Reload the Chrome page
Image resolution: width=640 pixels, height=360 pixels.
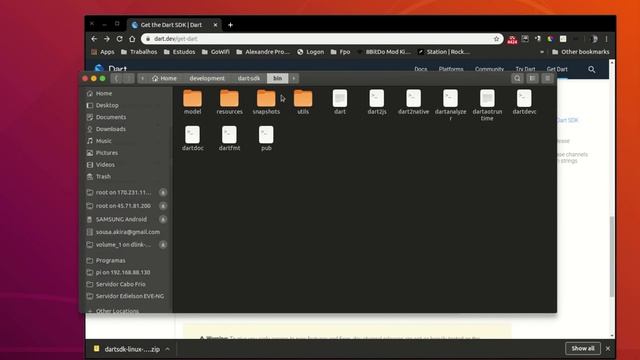click(x=120, y=39)
